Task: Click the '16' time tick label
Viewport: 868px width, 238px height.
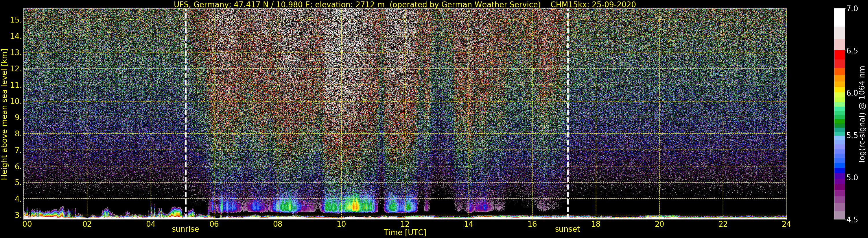Action: (532, 224)
